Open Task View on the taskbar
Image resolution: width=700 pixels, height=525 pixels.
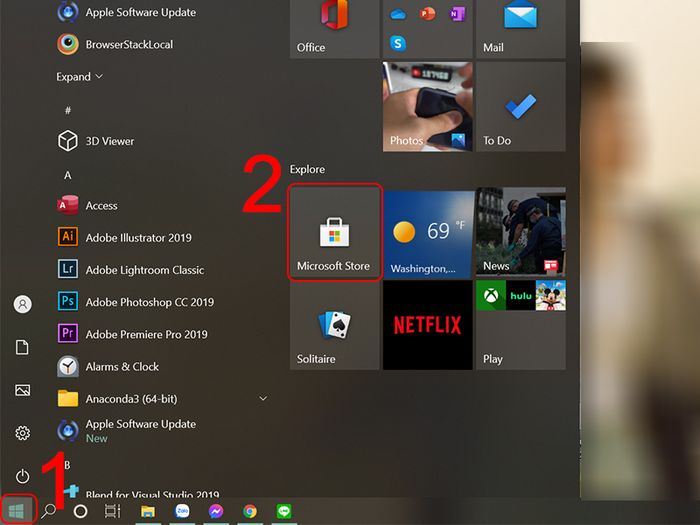click(x=112, y=511)
